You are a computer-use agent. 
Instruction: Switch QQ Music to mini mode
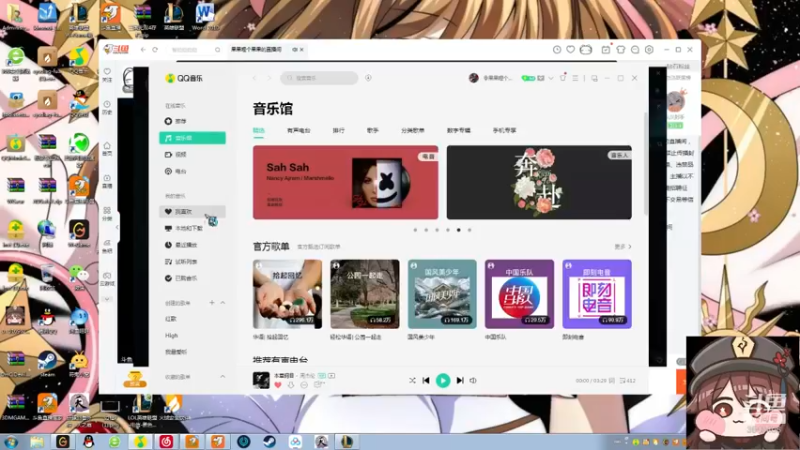(x=594, y=78)
